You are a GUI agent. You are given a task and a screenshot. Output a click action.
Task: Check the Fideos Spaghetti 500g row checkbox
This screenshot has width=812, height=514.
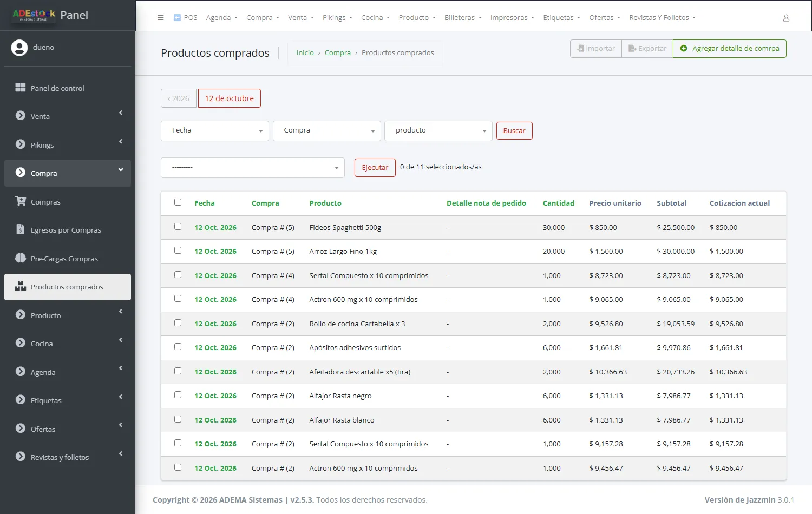tap(178, 227)
